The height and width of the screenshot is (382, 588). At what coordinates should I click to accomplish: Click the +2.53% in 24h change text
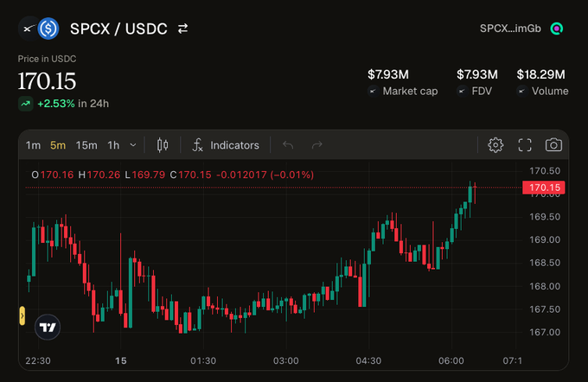click(73, 104)
